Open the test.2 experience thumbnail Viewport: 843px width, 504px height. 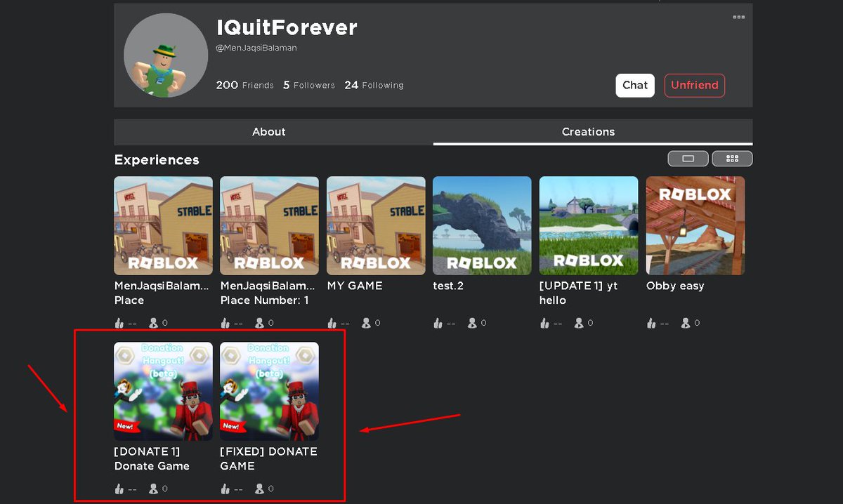click(x=482, y=225)
